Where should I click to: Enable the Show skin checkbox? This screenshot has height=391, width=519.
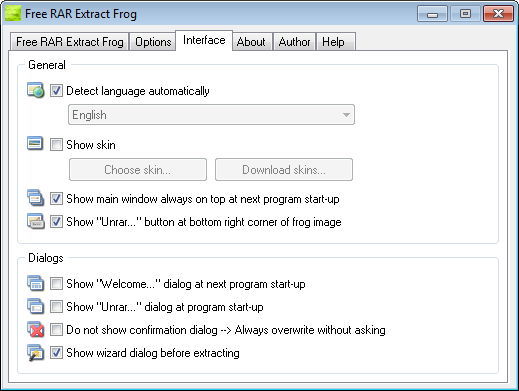pos(56,145)
